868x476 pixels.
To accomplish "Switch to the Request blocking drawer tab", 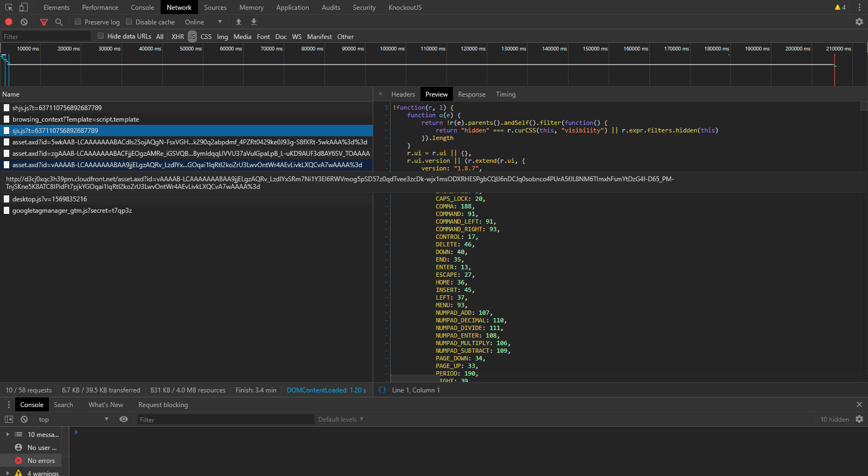I will [163, 405].
